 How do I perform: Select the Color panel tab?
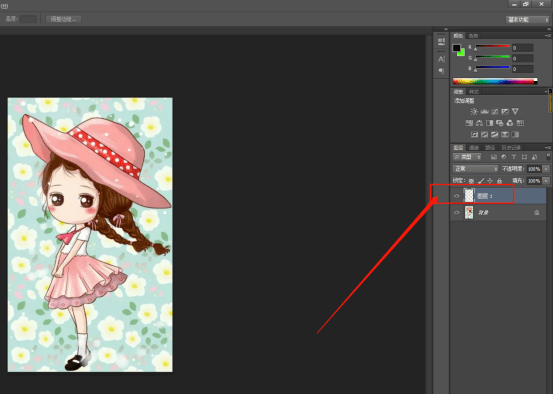458,36
